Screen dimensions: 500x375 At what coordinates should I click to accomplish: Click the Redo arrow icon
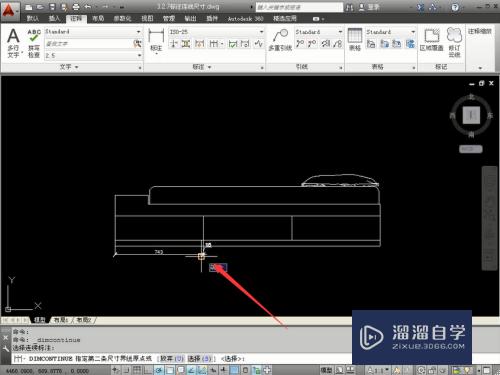pyautogui.click(x=105, y=7)
